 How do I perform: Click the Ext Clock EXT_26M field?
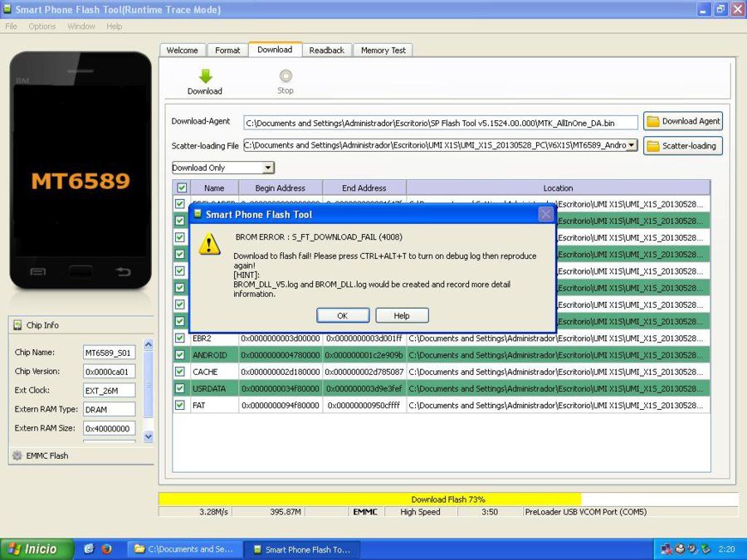pos(109,391)
